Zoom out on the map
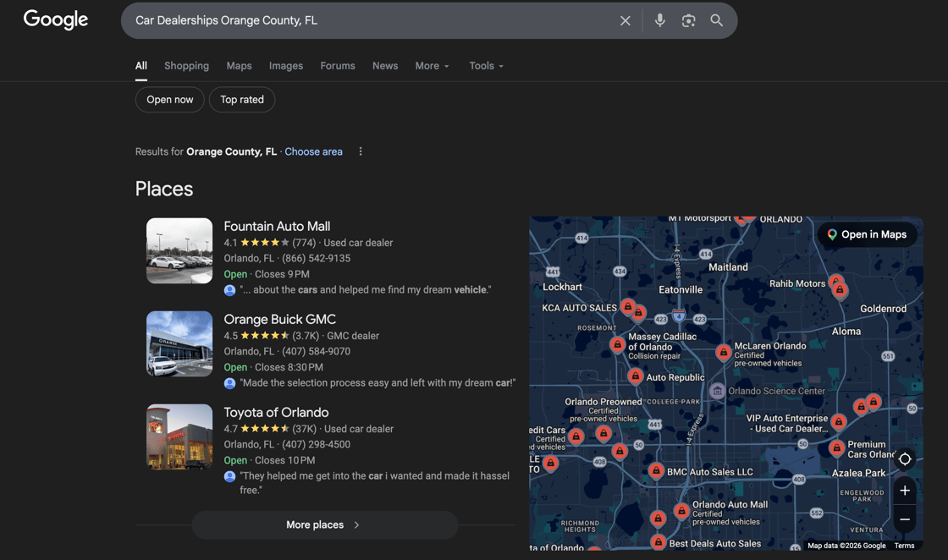 [904, 519]
